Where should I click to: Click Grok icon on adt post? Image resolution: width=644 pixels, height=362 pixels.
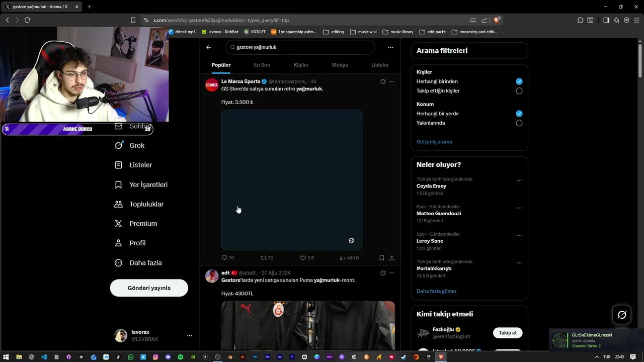(383, 273)
